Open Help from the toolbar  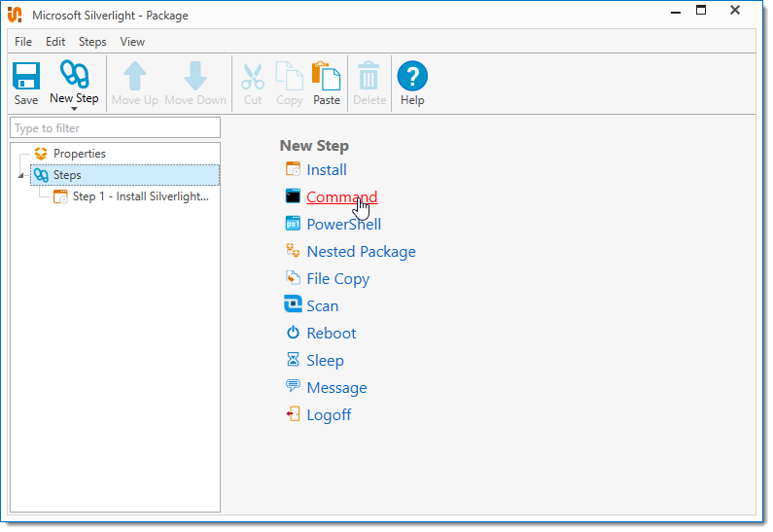412,77
